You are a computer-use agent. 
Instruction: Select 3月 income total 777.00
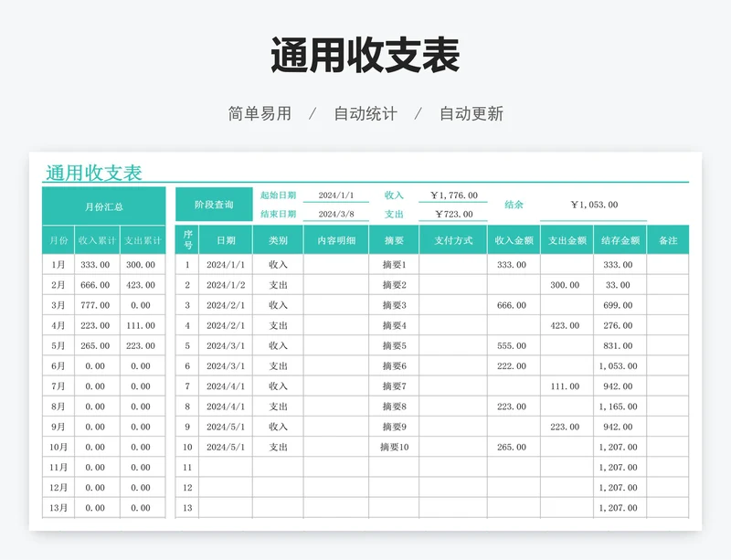coord(95,305)
